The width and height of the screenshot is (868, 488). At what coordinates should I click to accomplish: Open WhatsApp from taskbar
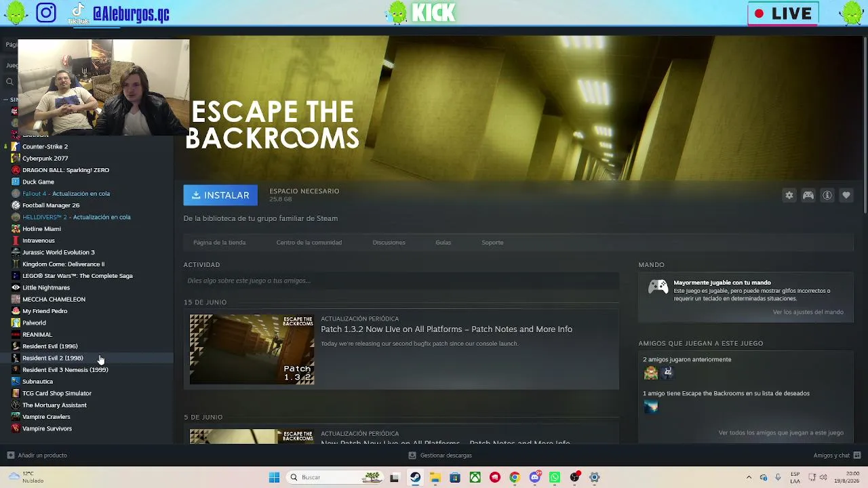pos(555,477)
